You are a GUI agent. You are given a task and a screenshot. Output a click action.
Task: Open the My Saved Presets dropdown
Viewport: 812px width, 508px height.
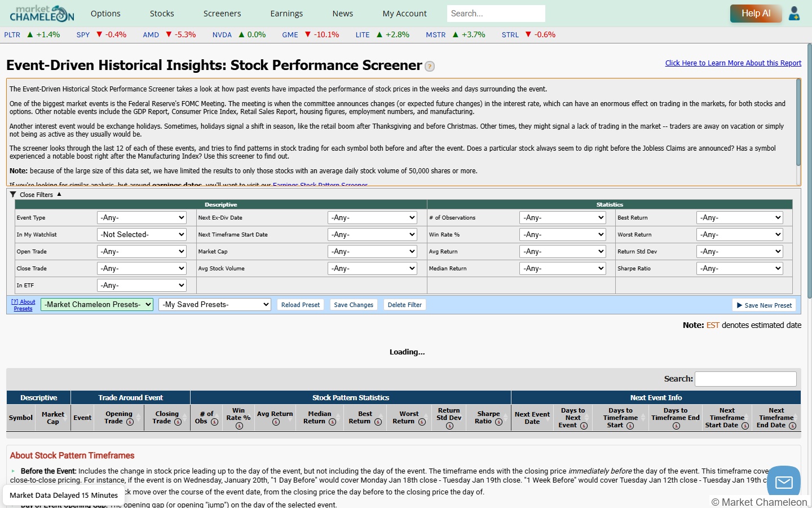click(215, 304)
